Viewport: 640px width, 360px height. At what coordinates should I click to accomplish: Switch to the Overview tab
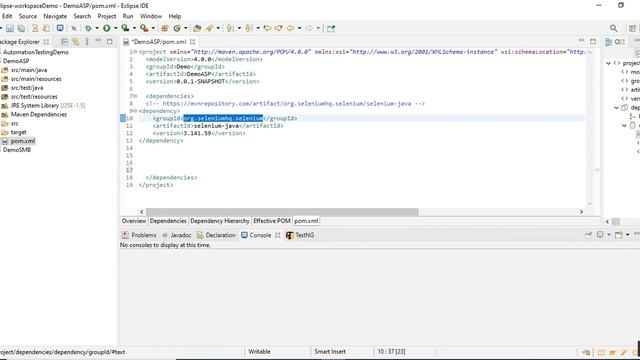133,221
